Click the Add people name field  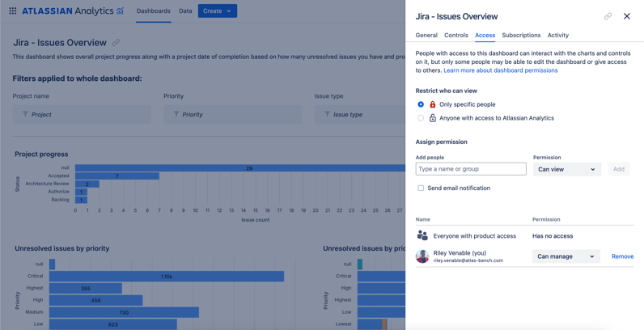[471, 169]
